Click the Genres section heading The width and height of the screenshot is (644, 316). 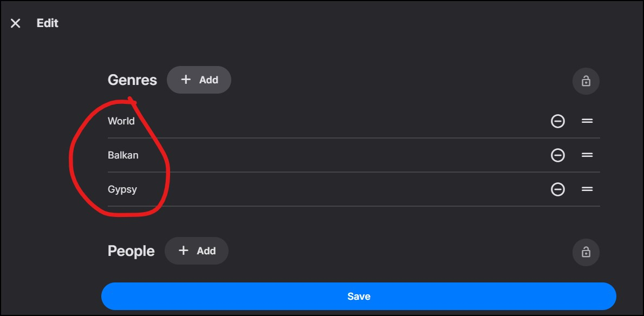point(132,80)
